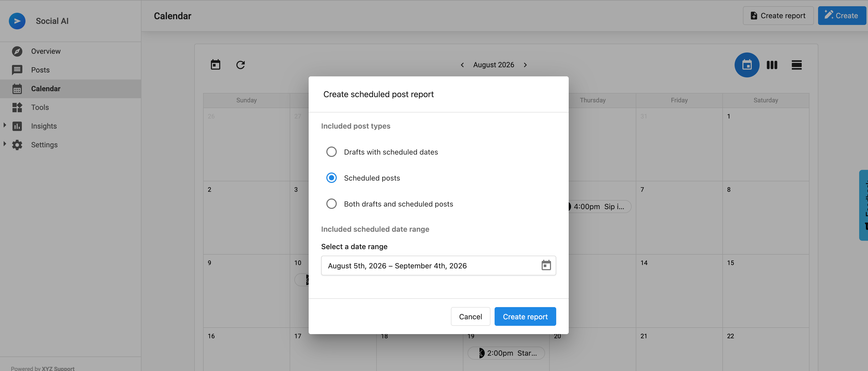Screen dimensions: 868x371
Task: Click the Social AI logo icon
Action: pyautogui.click(x=17, y=21)
